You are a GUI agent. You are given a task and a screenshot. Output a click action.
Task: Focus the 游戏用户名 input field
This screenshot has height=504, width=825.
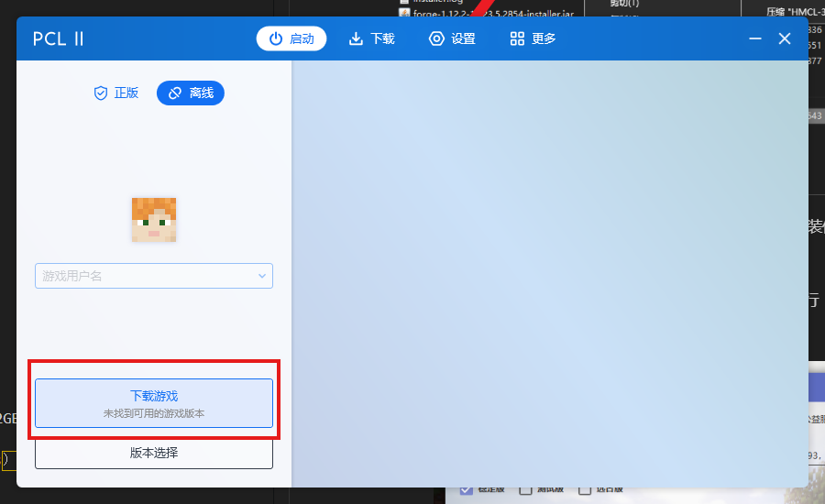(154, 276)
